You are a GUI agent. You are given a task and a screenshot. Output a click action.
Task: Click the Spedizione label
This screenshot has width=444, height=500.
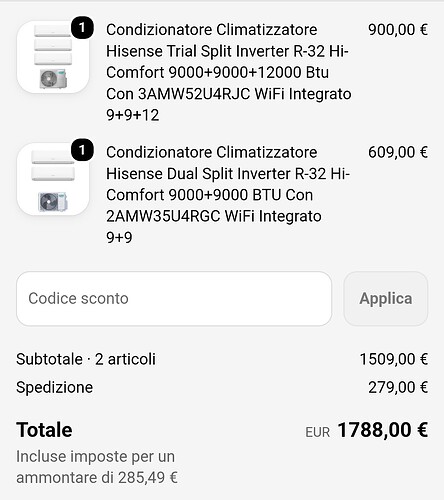(55, 387)
